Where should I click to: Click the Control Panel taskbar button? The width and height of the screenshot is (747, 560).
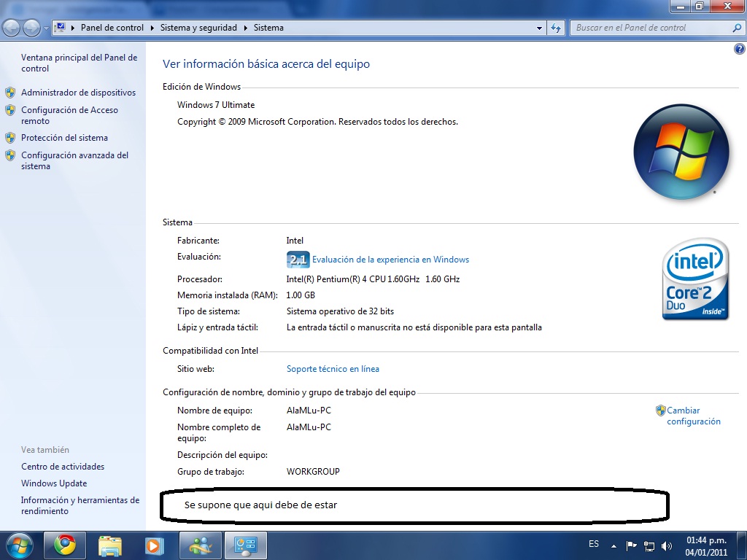point(246,545)
